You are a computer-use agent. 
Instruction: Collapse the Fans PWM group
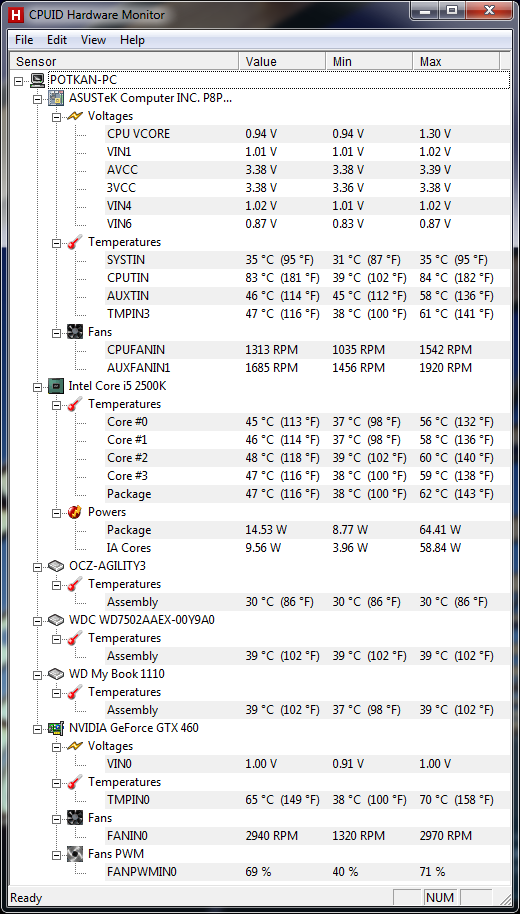click(x=57, y=855)
